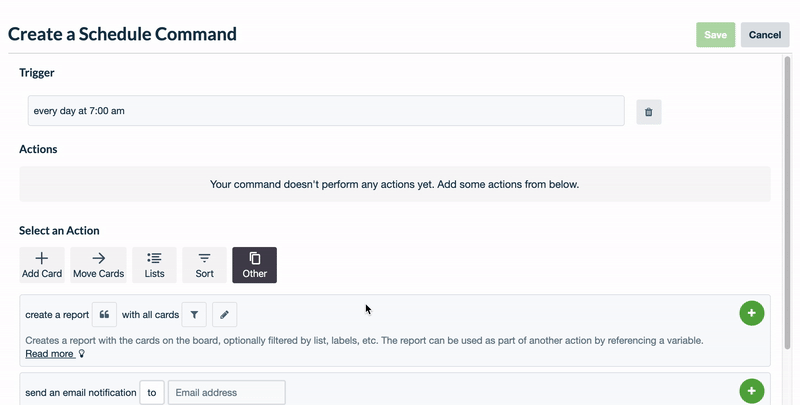Click the no actions yet message

point(394,184)
